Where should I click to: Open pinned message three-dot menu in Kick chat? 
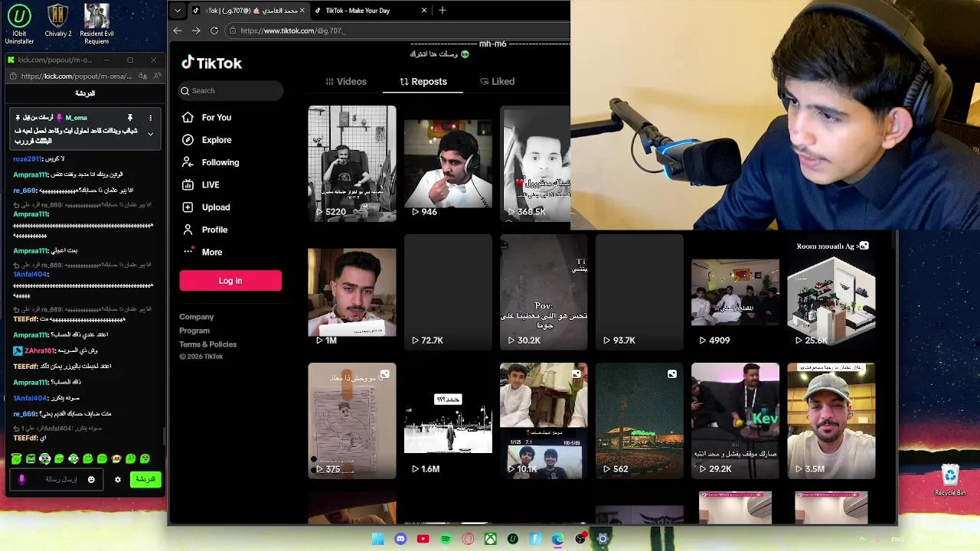[150, 118]
